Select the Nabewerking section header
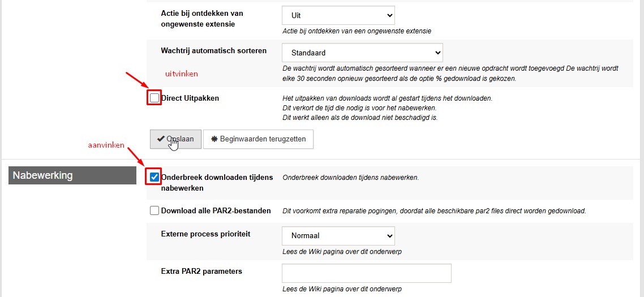The image size is (644, 297). click(x=72, y=175)
